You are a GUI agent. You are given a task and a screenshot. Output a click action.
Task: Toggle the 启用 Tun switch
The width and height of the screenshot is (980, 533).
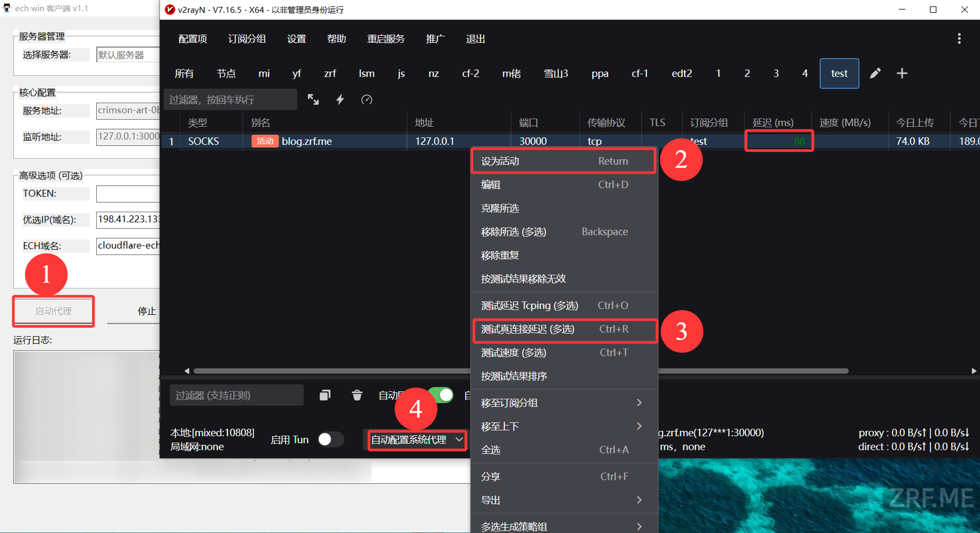tap(330, 440)
